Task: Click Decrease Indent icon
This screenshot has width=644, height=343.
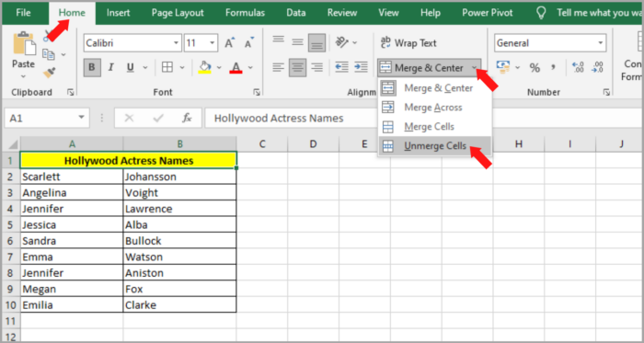Action: click(341, 67)
